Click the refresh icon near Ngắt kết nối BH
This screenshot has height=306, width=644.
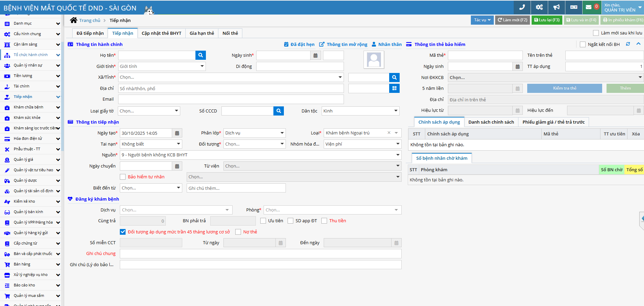(628, 44)
